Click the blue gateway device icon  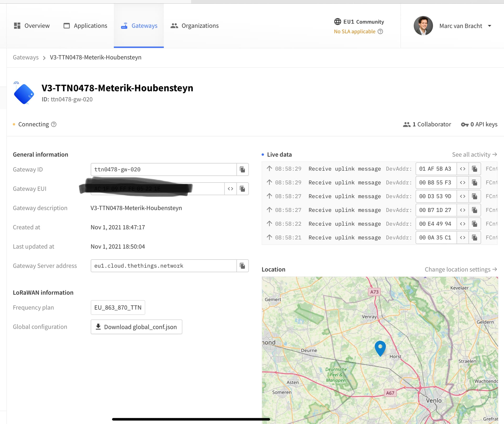pos(24,93)
